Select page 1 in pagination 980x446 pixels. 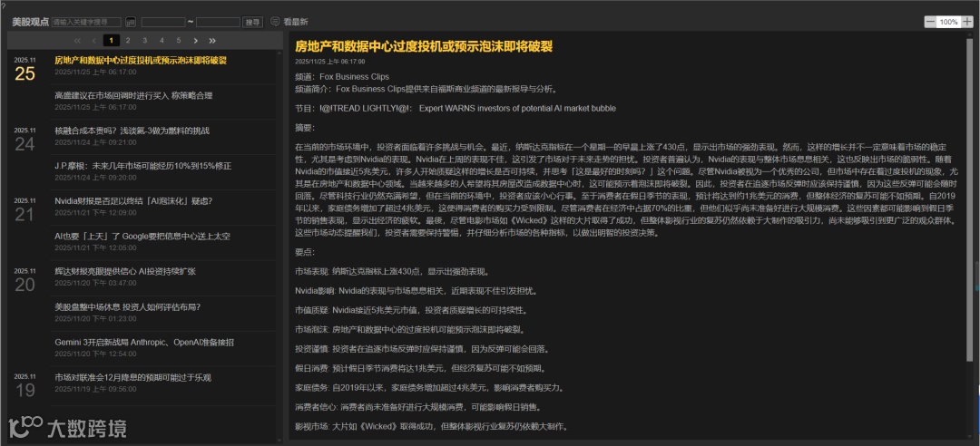(112, 41)
